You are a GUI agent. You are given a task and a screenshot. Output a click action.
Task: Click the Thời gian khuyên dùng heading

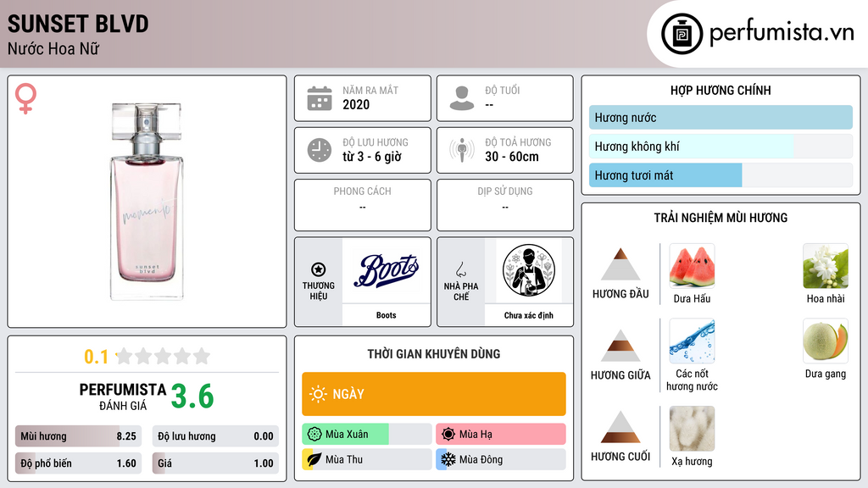(x=434, y=353)
